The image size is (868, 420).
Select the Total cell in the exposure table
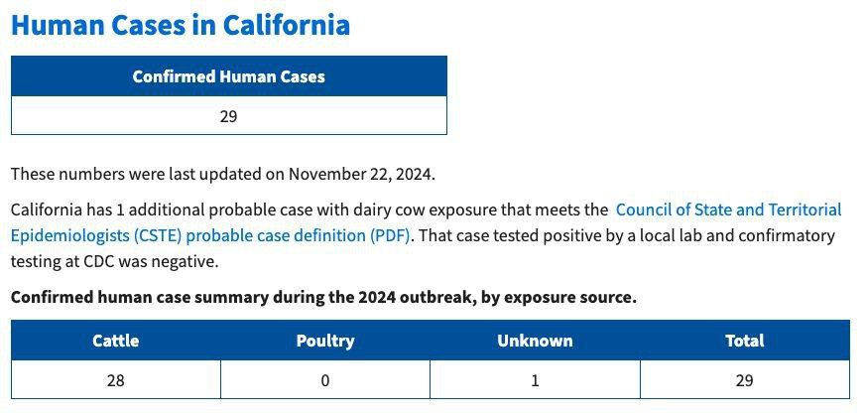point(744,380)
